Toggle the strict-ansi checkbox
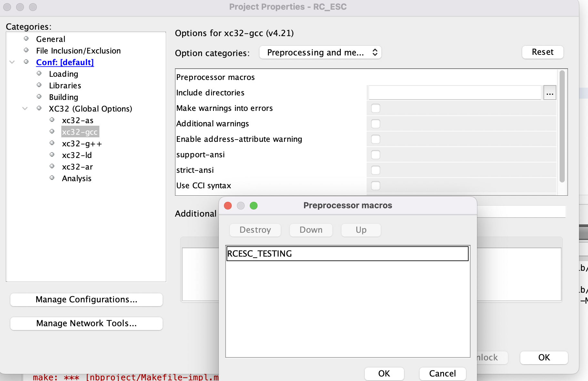This screenshot has width=588, height=381. point(375,170)
